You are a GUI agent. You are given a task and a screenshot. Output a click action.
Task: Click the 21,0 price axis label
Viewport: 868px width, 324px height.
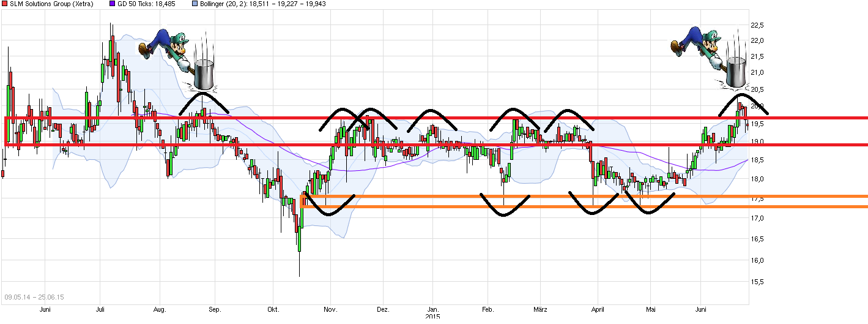tap(757, 73)
